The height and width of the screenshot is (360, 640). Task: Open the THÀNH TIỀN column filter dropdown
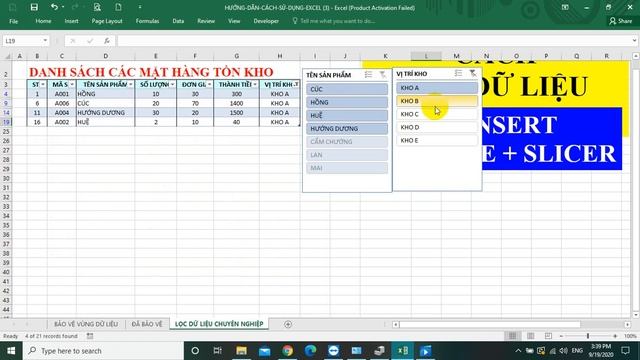pyautogui.click(x=255, y=84)
